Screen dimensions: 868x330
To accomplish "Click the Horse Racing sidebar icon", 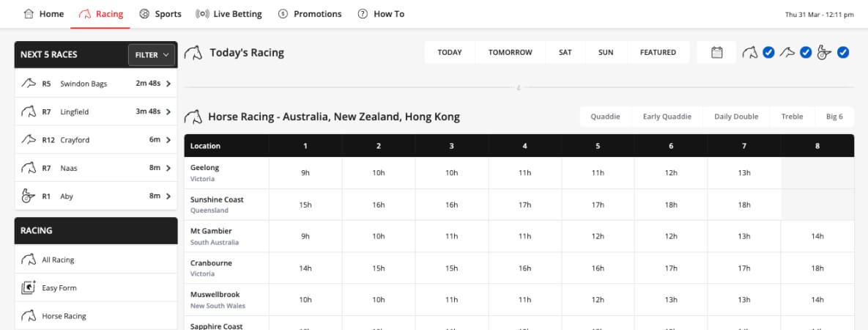I will tap(29, 316).
